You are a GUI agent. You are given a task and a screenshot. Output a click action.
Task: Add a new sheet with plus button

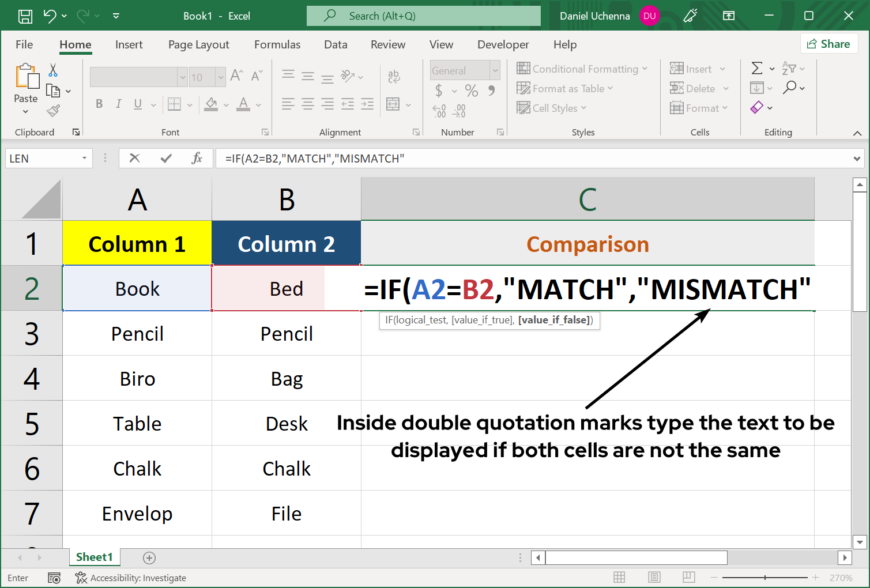[x=149, y=557]
